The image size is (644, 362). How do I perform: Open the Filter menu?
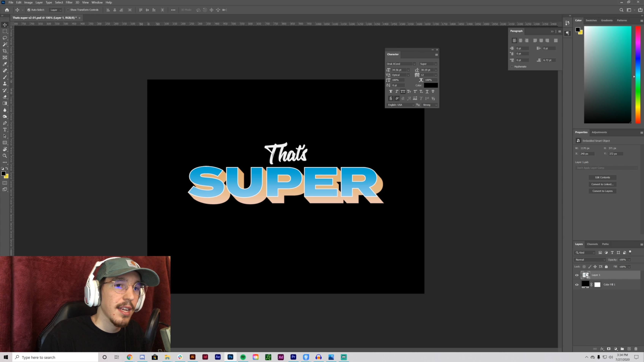[69, 2]
